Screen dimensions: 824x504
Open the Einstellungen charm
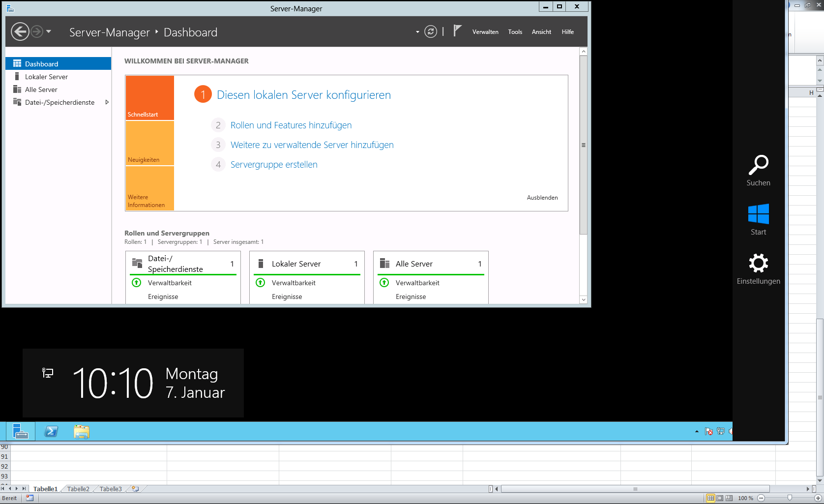click(758, 269)
